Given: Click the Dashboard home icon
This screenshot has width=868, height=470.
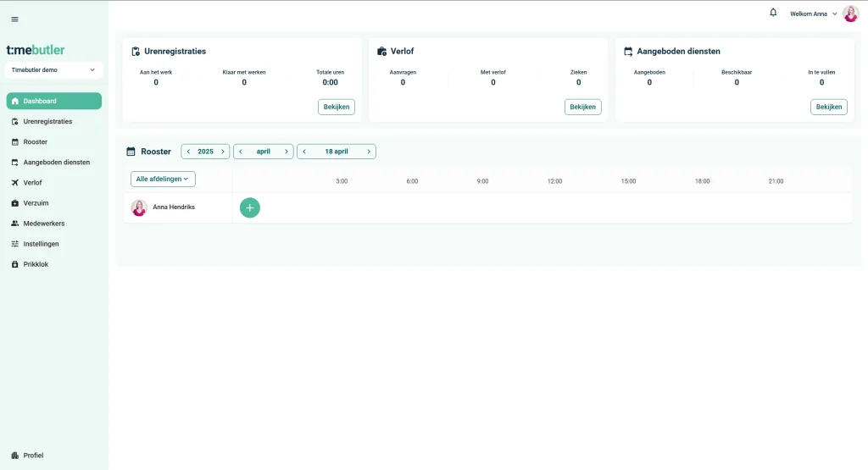Looking at the screenshot, I should click(x=15, y=101).
